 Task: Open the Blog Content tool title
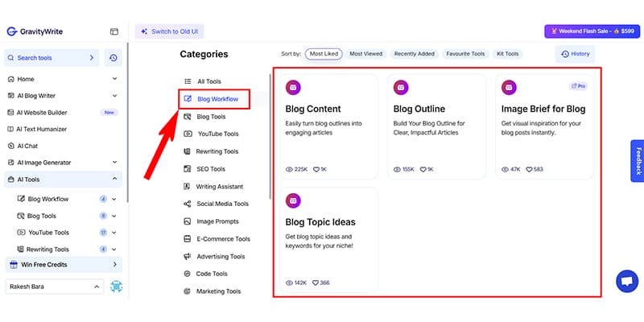[313, 109]
